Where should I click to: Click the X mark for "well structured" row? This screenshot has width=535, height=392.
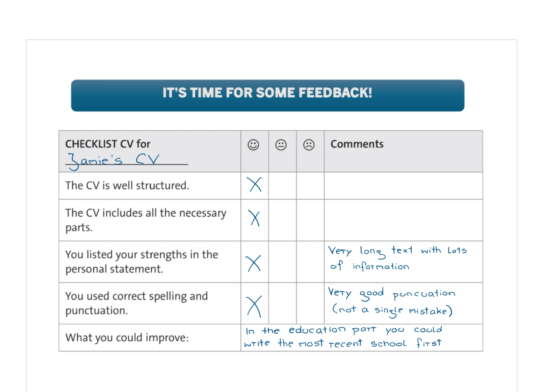[255, 185]
